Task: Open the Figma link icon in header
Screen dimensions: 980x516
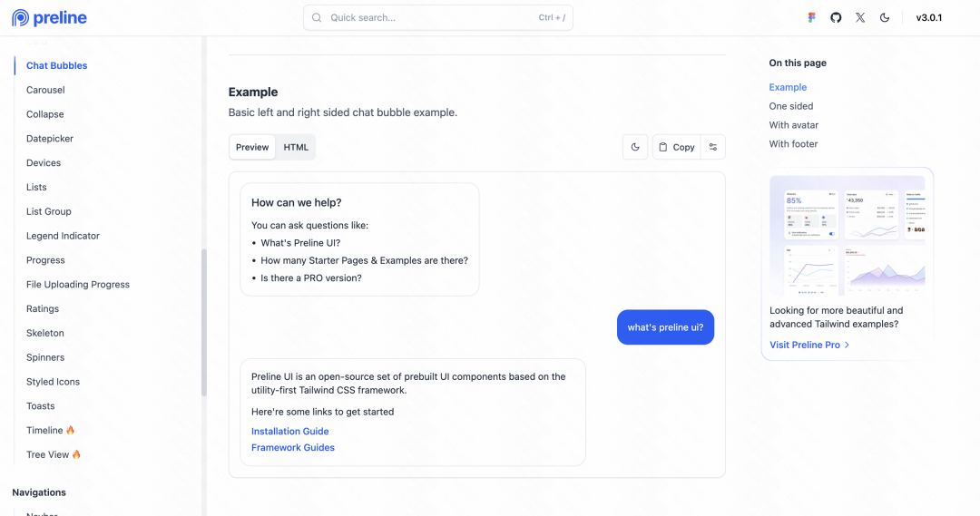Action: [x=812, y=17]
